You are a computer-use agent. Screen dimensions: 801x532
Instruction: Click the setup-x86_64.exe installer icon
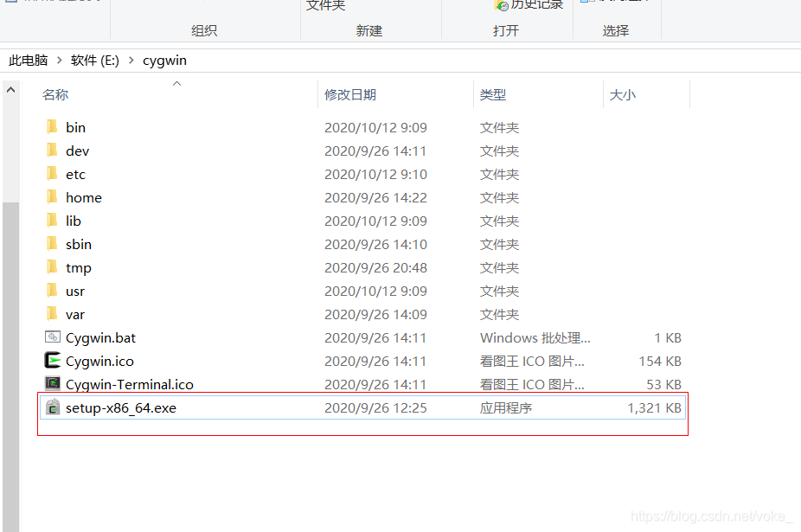pyautogui.click(x=53, y=407)
